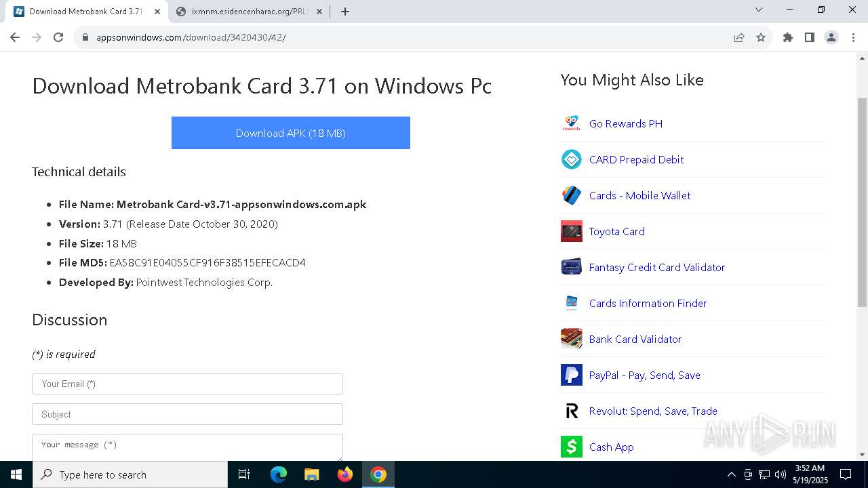Open the Go Rewards PH link
The image size is (868, 488).
pos(626,123)
